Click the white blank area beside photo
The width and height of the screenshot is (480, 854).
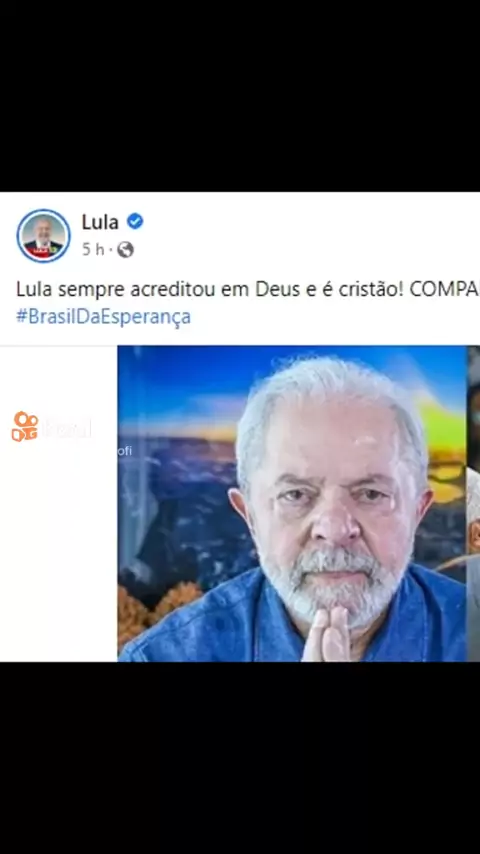(59, 550)
